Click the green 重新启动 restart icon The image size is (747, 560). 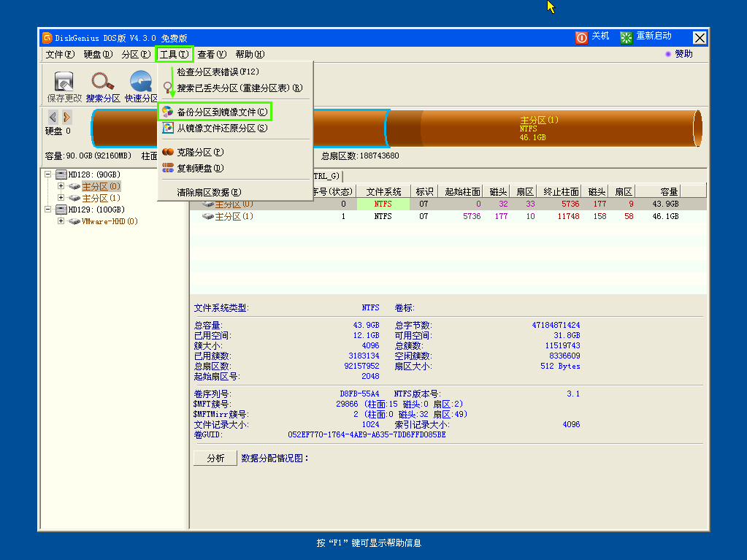(x=626, y=38)
